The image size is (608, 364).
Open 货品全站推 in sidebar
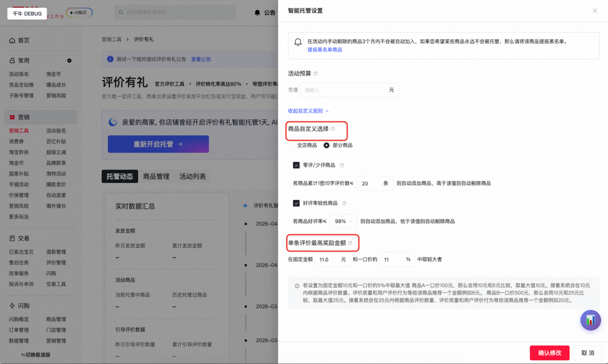pyautogui.click(x=21, y=85)
